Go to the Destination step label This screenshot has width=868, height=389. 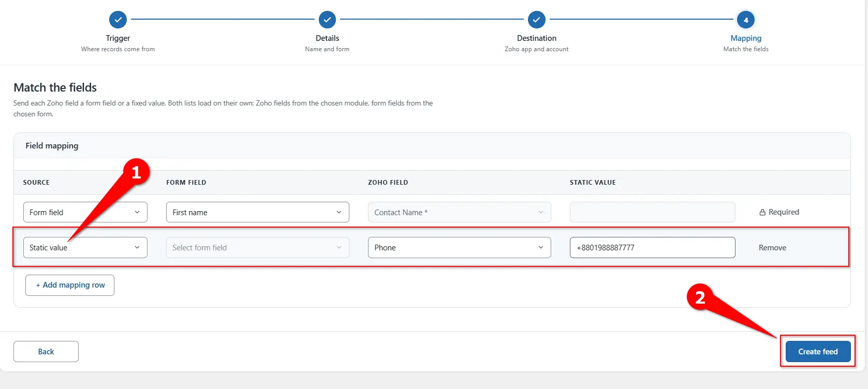(537, 38)
